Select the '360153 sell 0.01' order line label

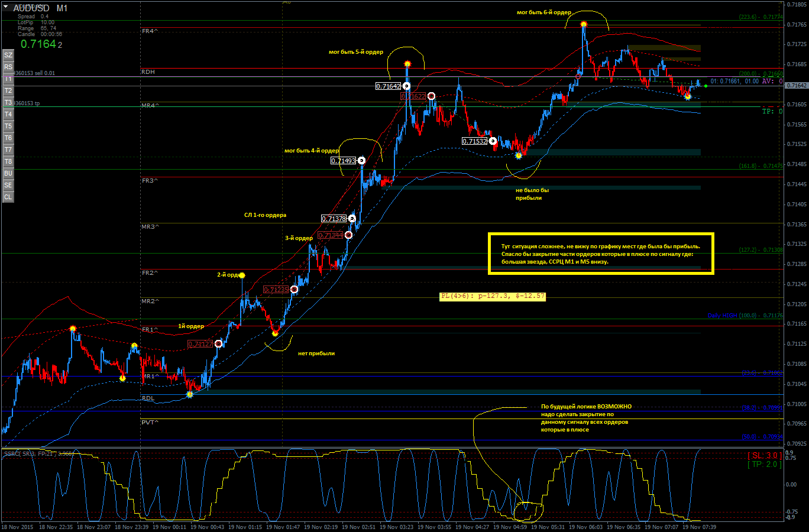coord(35,73)
